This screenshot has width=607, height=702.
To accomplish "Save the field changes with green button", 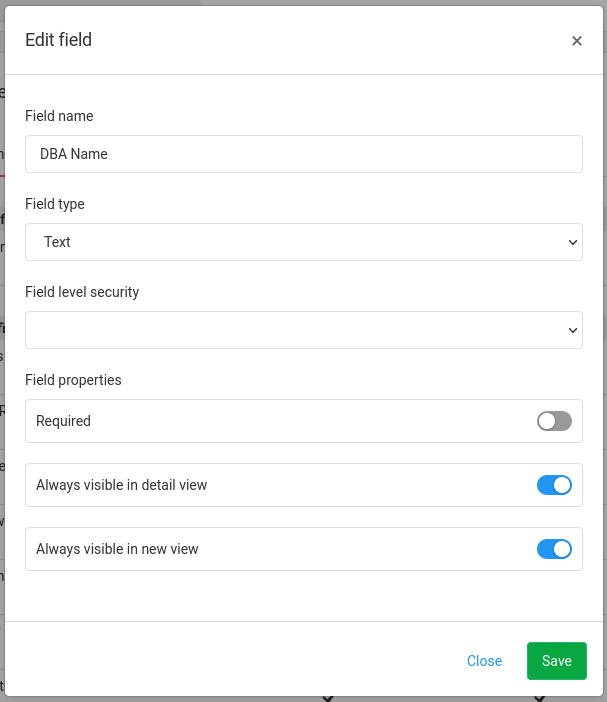I will coord(556,661).
